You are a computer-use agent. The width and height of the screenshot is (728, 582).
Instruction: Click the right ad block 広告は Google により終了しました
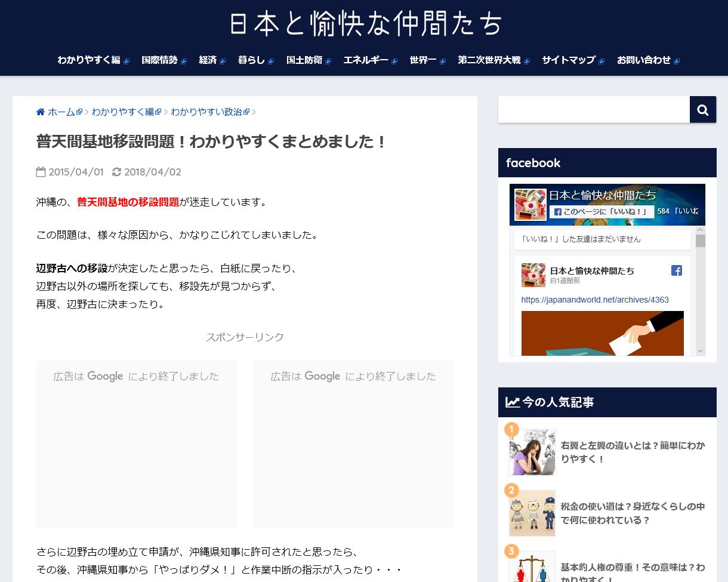pyautogui.click(x=353, y=444)
